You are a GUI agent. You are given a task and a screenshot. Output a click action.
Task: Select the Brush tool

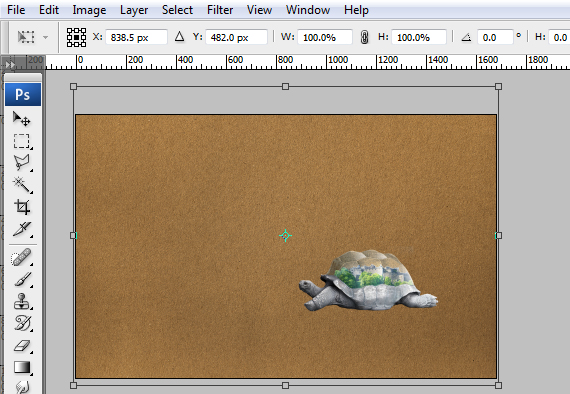(22, 280)
